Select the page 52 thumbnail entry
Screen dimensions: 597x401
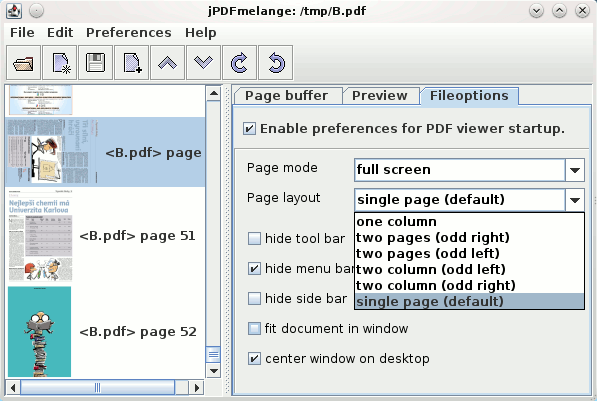pos(106,332)
